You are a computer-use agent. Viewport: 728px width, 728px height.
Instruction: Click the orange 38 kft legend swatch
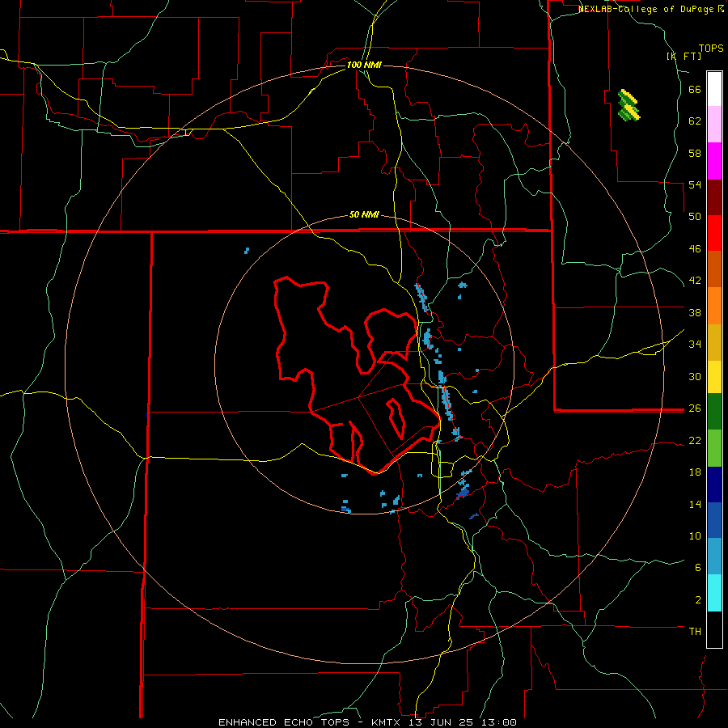point(714,306)
